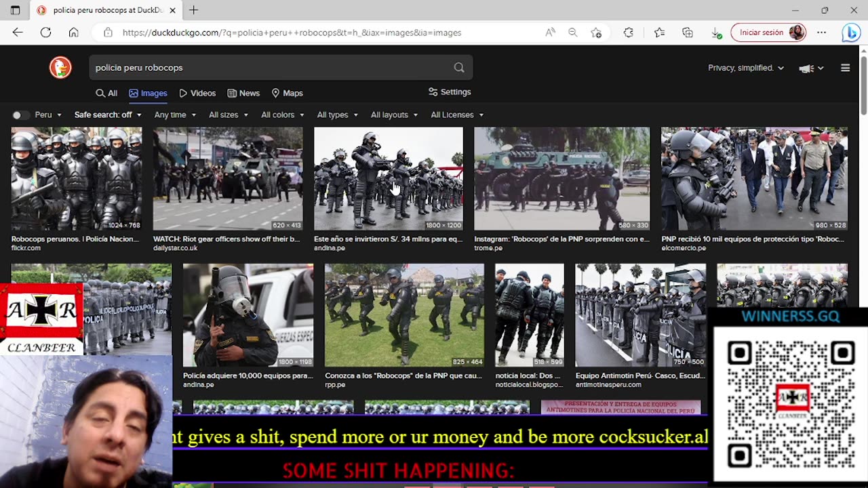Viewport: 868px width, 488px height.
Task: Open the All Licenses filter
Action: (x=458, y=115)
